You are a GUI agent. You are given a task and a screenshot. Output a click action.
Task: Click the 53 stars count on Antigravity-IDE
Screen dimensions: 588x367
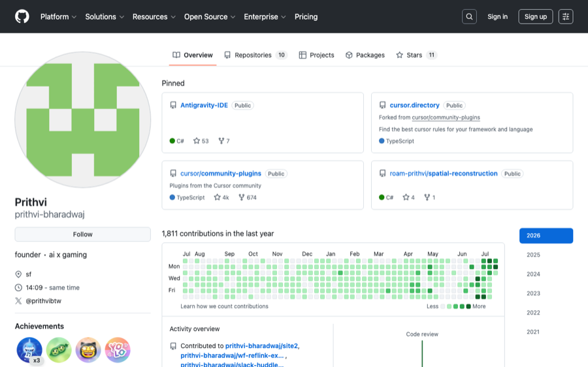point(205,141)
